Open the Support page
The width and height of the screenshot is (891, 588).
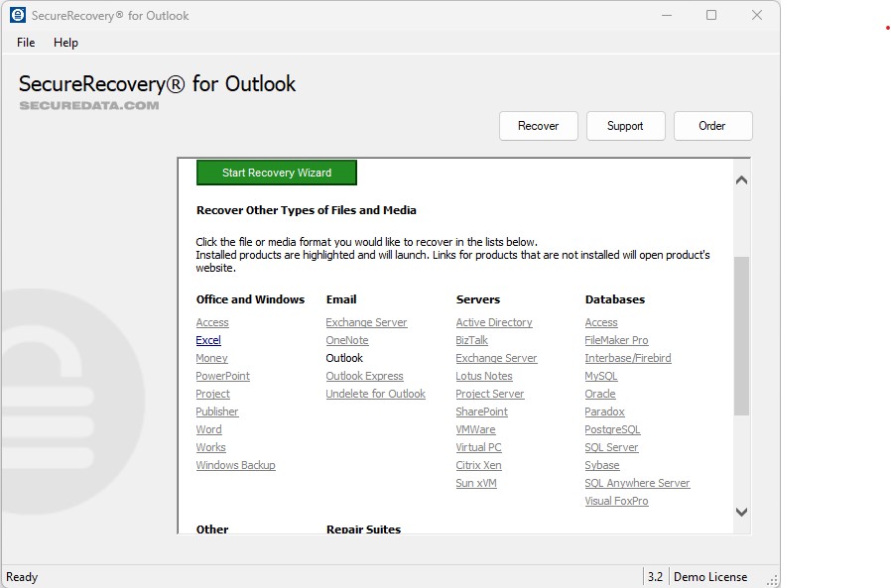point(625,126)
